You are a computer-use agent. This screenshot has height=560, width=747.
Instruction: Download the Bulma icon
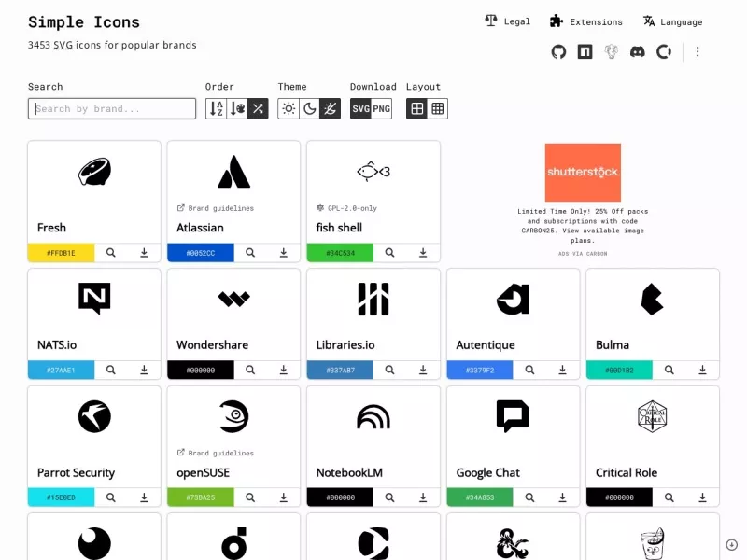702,370
